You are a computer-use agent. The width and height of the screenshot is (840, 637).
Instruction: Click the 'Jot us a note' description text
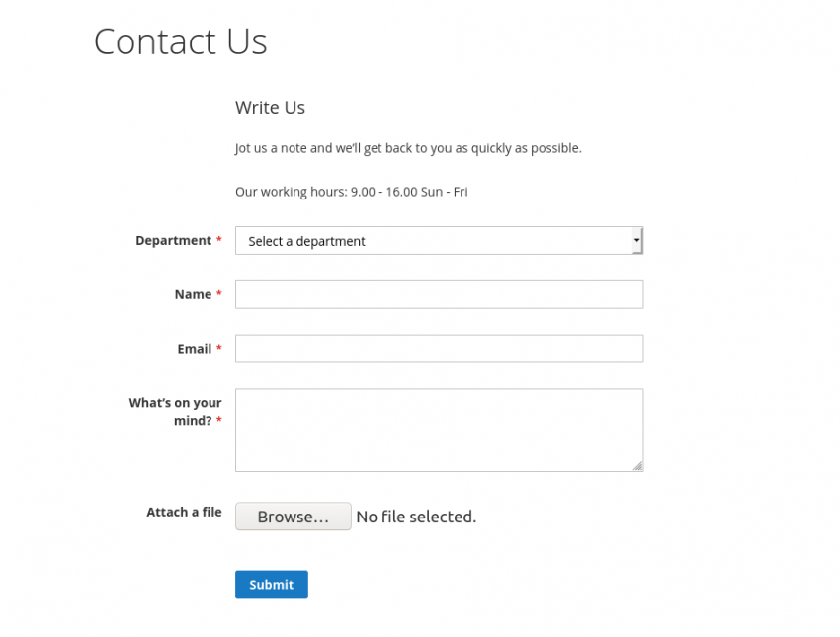click(x=407, y=147)
